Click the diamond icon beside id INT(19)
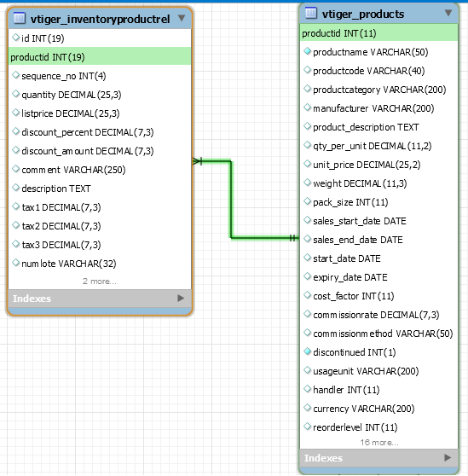The width and height of the screenshot is (468, 476). point(16,38)
